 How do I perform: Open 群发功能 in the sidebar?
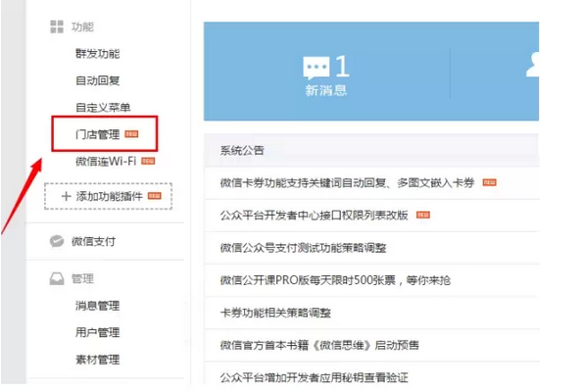98,54
